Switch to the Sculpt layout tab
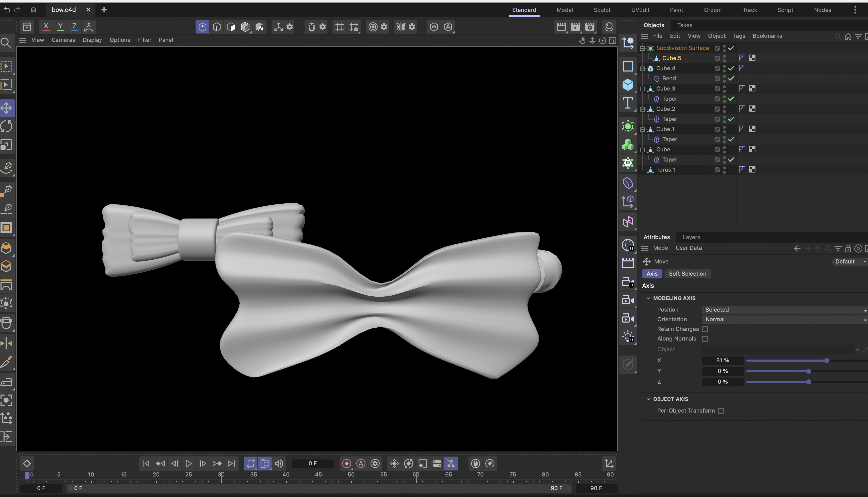This screenshot has height=497, width=868. (602, 10)
